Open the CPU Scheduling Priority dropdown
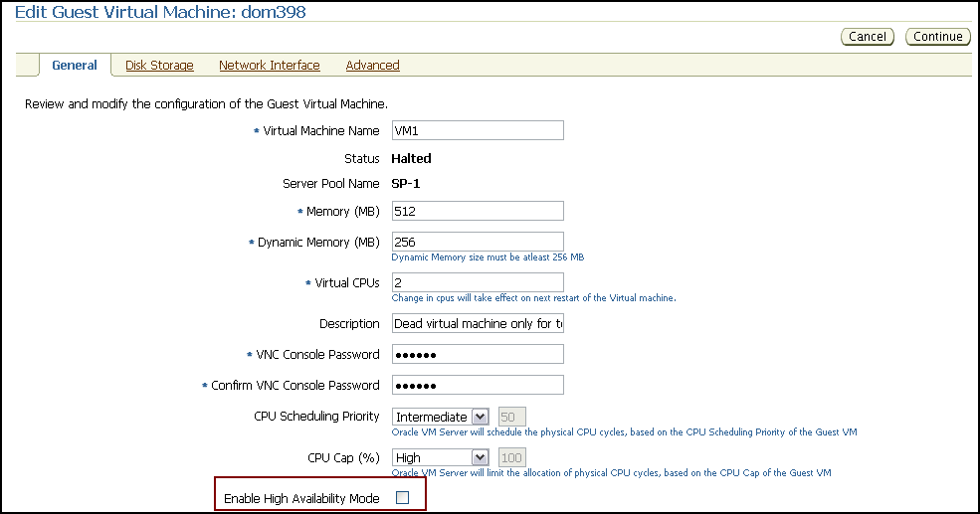 [x=440, y=417]
